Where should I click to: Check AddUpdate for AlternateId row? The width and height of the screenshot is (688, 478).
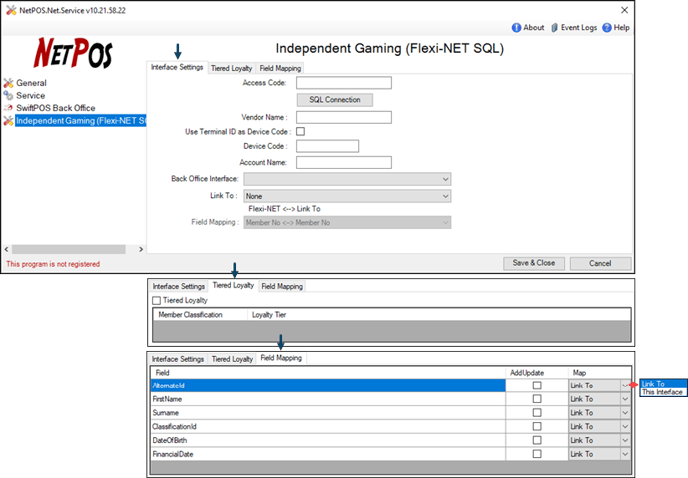coord(537,385)
